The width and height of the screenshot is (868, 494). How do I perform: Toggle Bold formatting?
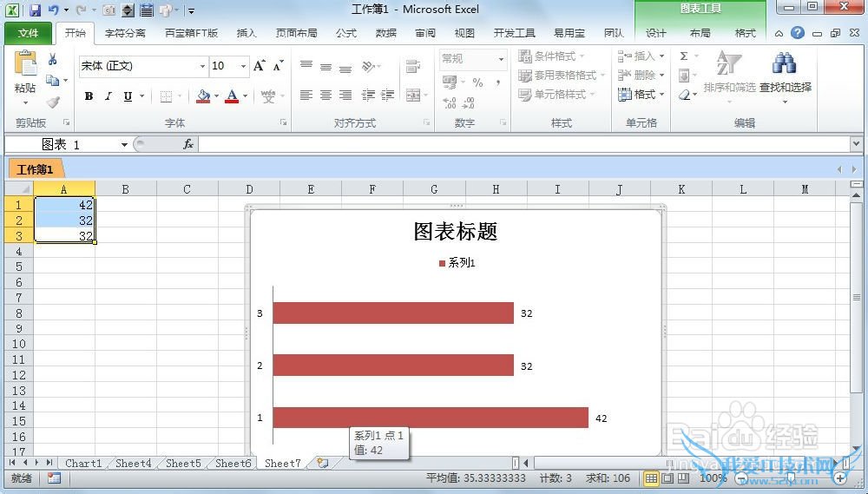tap(89, 96)
